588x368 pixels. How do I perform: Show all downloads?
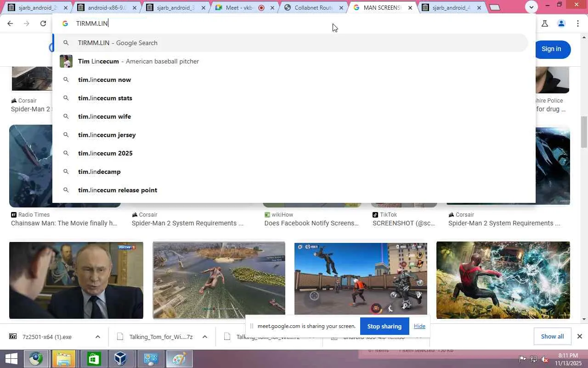point(552,336)
